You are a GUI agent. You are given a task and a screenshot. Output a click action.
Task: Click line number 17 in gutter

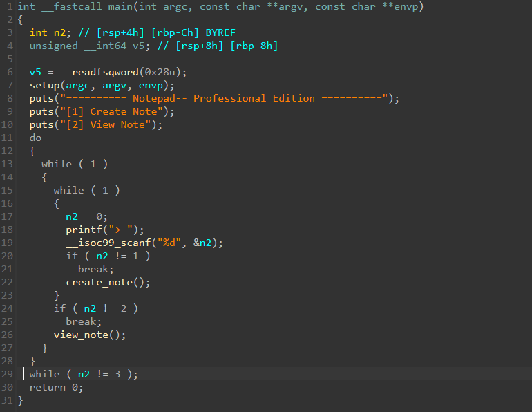tap(7, 216)
